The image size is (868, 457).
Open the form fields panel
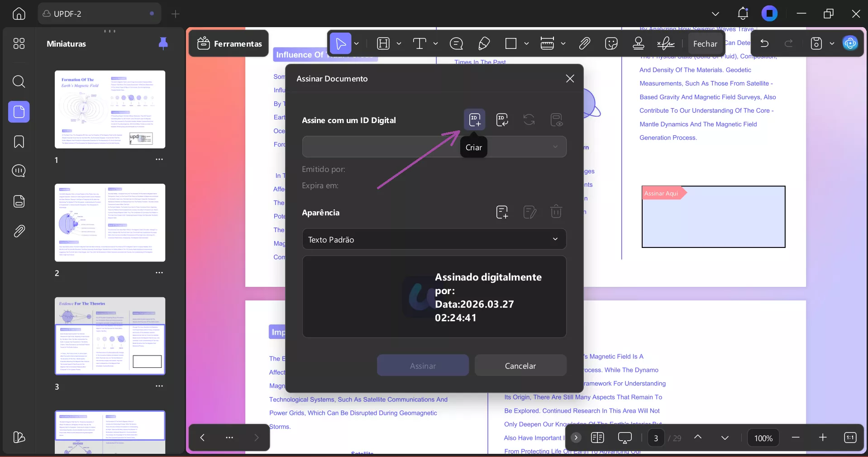point(19,201)
